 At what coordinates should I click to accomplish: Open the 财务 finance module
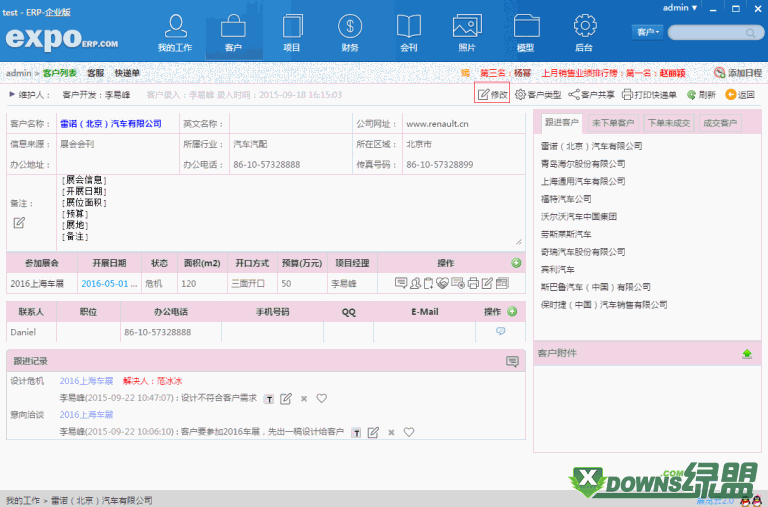(350, 33)
